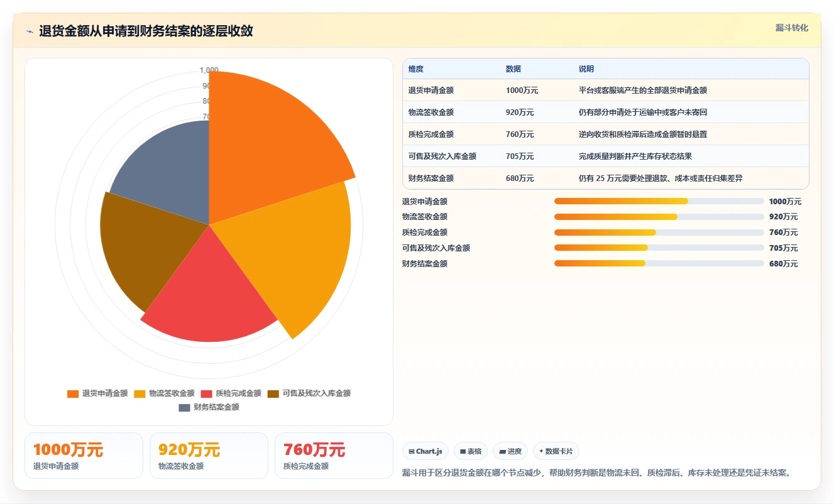Click the 漏斗转化 label in the header
The height and width of the screenshot is (504, 834).
[791, 28]
